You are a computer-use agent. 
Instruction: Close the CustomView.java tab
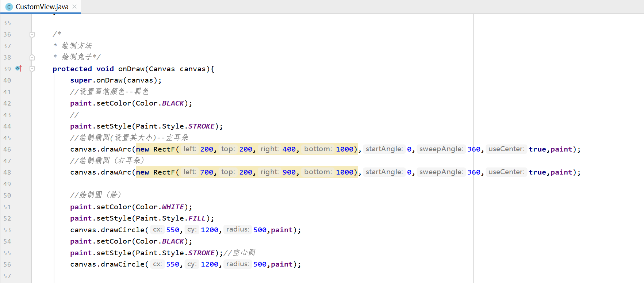pos(74,7)
